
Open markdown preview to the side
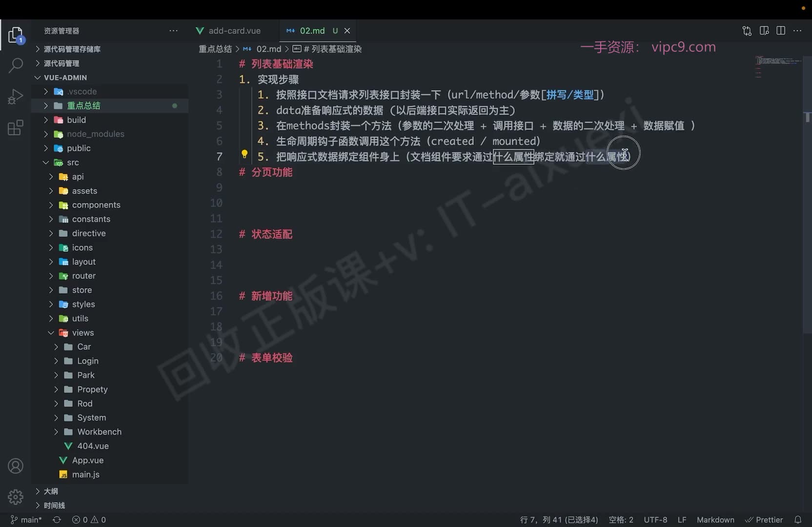tap(764, 31)
